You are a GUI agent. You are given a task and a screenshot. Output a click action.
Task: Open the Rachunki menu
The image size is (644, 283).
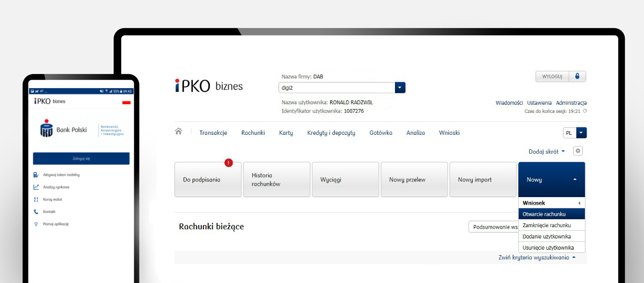(x=253, y=133)
